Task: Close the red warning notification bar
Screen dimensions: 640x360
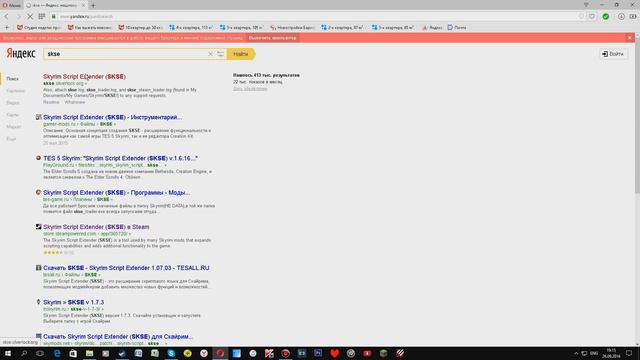Action: coord(630,38)
